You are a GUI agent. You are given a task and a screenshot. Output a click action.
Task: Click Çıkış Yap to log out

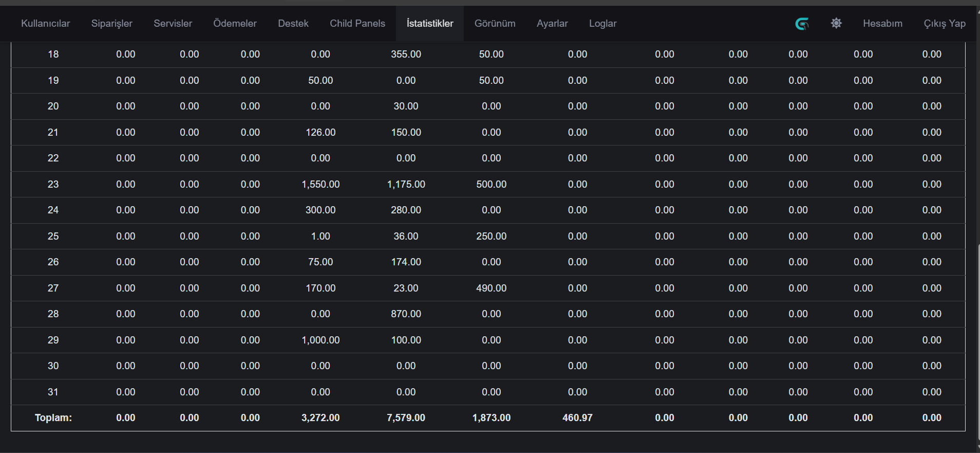point(945,24)
